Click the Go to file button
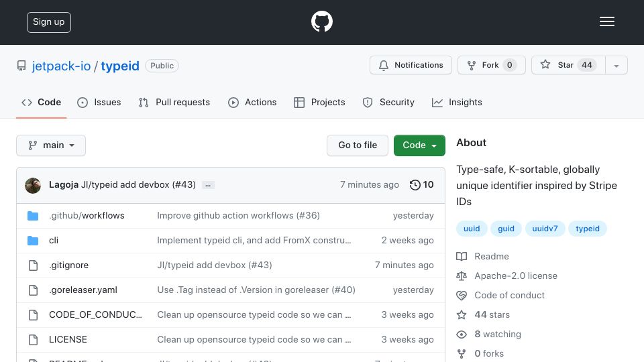Viewport: 644px width, 362px height. pos(358,145)
